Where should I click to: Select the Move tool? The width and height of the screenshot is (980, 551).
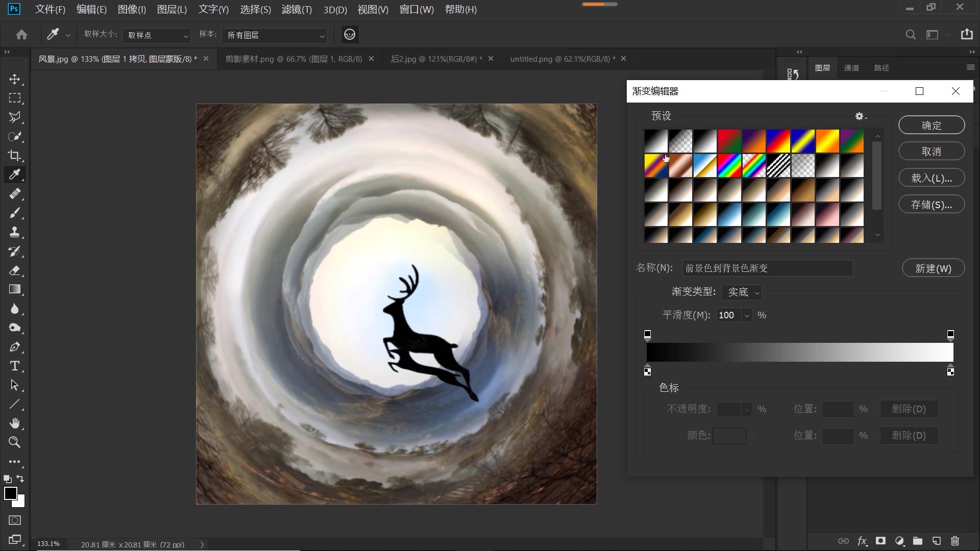point(14,79)
